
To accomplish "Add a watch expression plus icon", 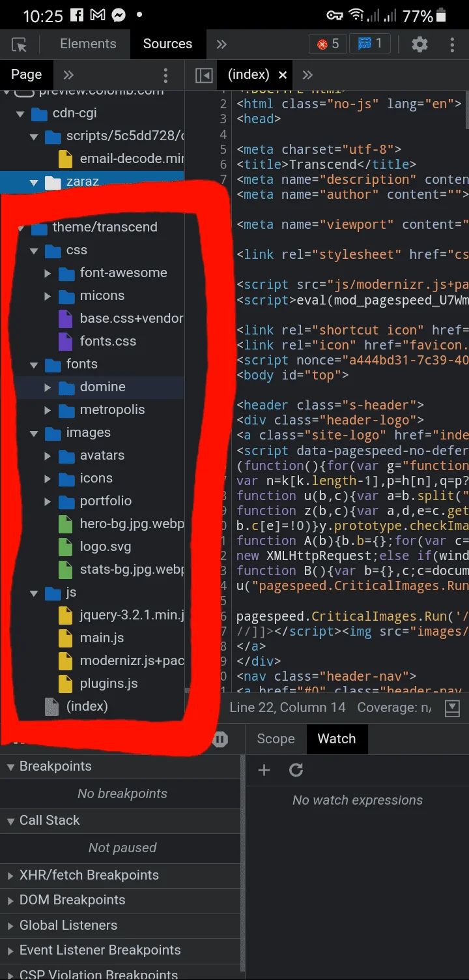I will (x=264, y=771).
